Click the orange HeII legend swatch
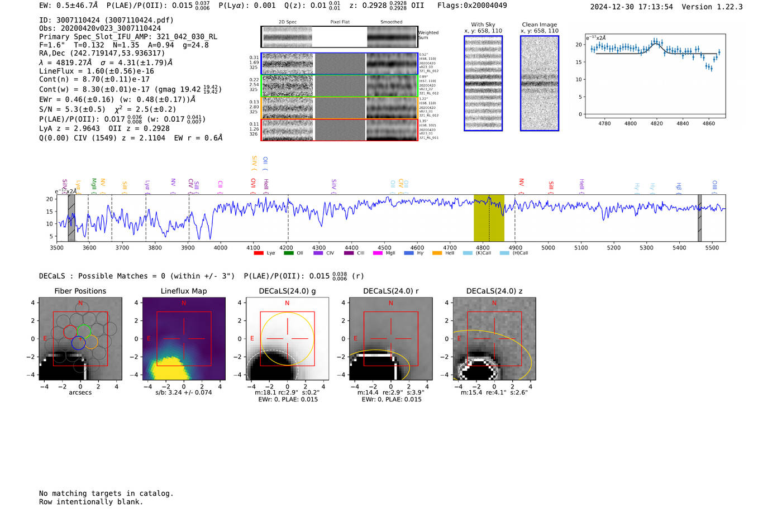Viewport: 782px width, 532px height. 437,253
